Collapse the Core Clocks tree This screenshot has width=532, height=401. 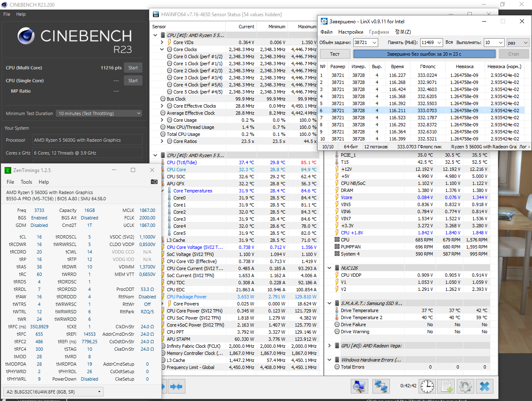click(162, 49)
